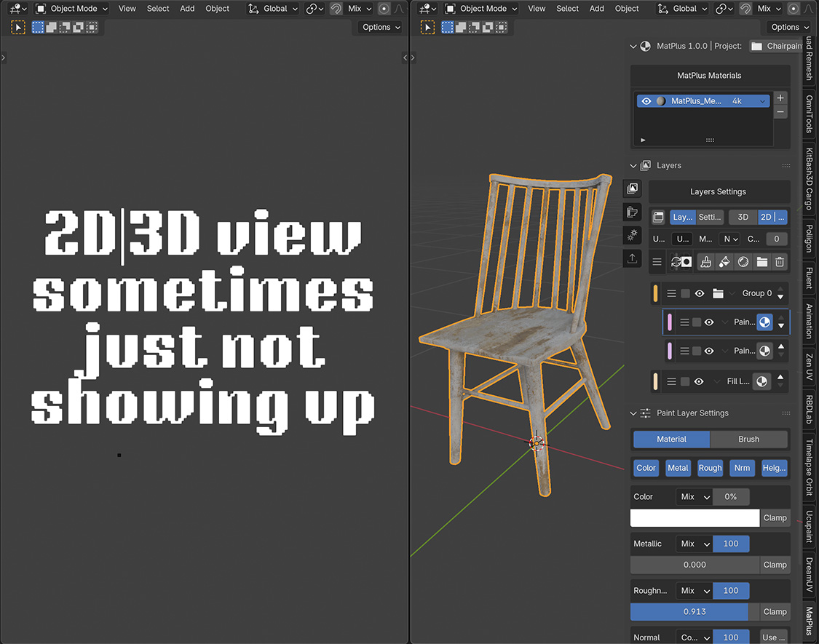Toggle MatPlus_Me... material visibility eye
819x644 pixels.
[x=646, y=101]
